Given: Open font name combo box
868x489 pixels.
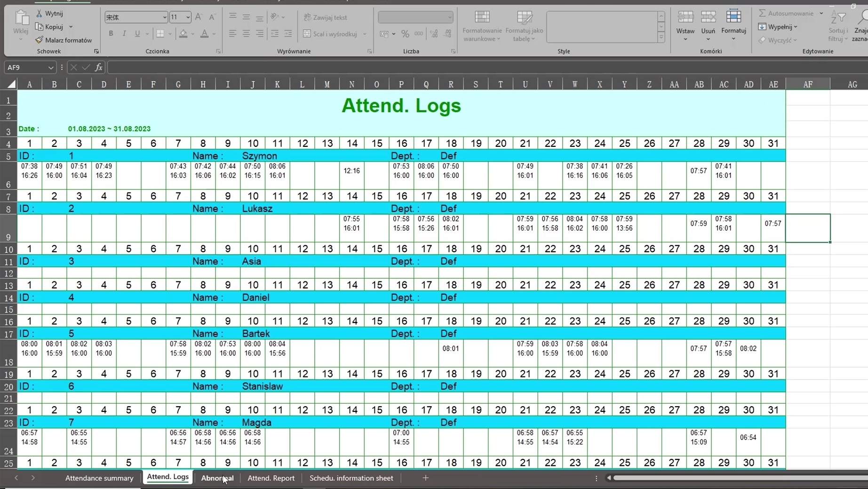Looking at the screenshot, I should [136, 17].
